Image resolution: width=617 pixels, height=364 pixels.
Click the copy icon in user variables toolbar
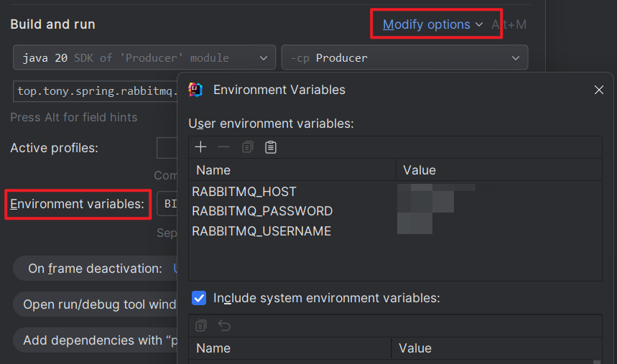(247, 147)
